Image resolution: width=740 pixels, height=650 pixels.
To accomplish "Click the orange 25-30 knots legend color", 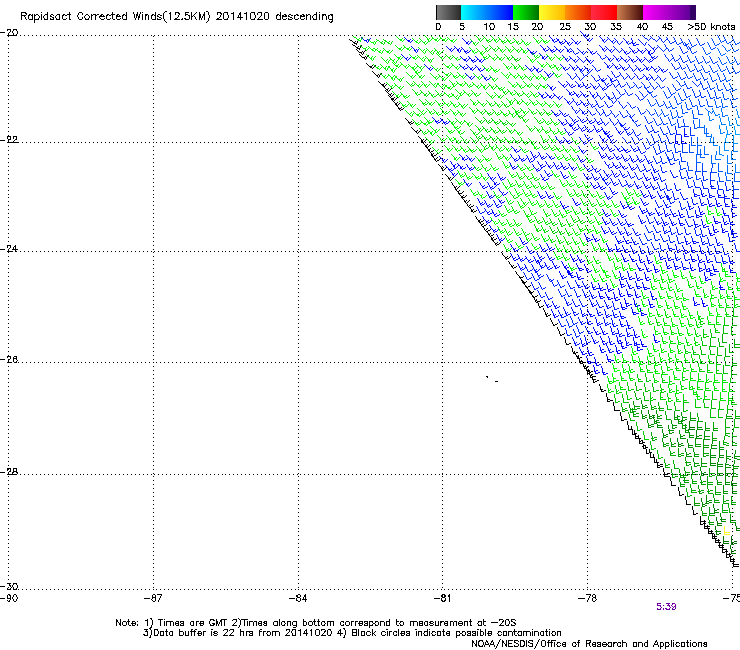I will click(x=578, y=12).
